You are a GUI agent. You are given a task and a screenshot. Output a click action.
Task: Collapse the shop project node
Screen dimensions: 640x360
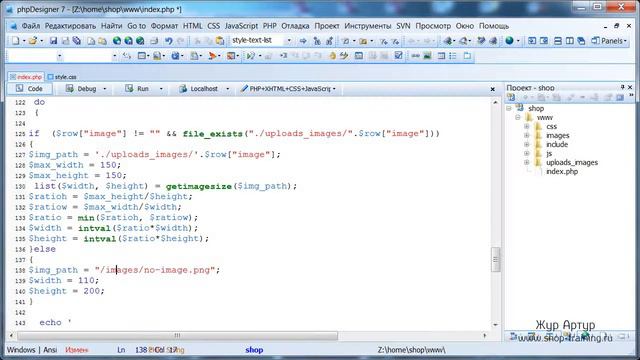pyautogui.click(x=509, y=109)
